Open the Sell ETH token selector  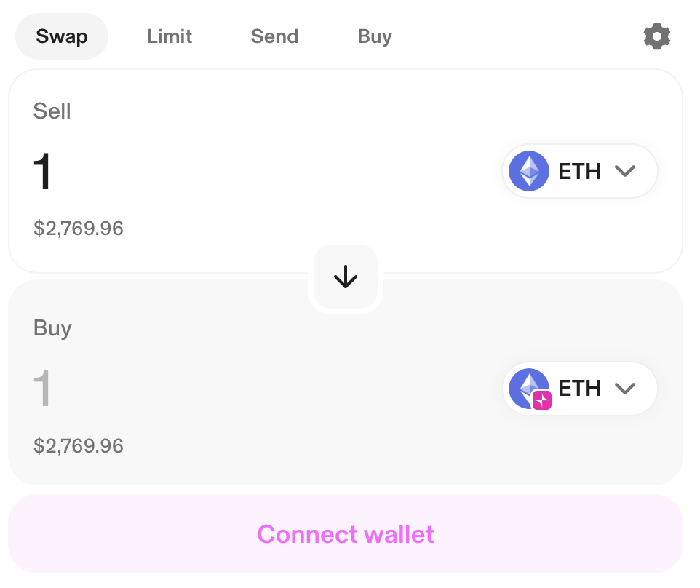click(x=580, y=172)
